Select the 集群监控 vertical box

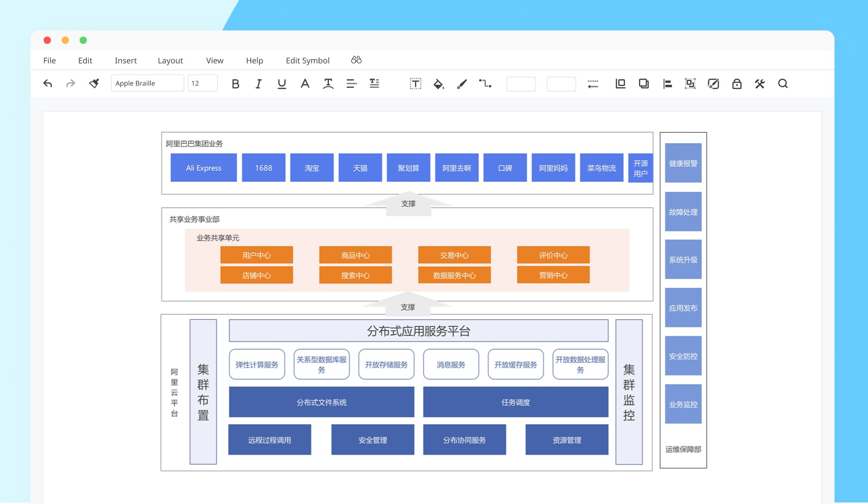point(629,392)
